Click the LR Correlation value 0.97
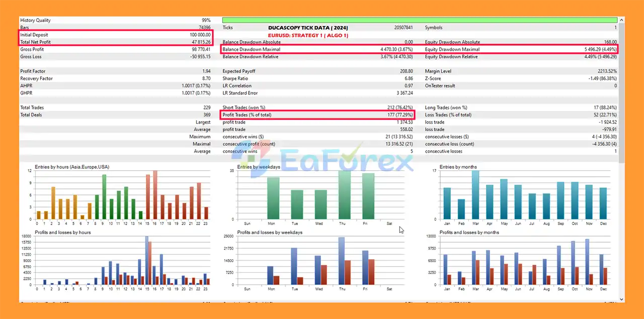This screenshot has height=319, width=644. pyautogui.click(x=409, y=86)
